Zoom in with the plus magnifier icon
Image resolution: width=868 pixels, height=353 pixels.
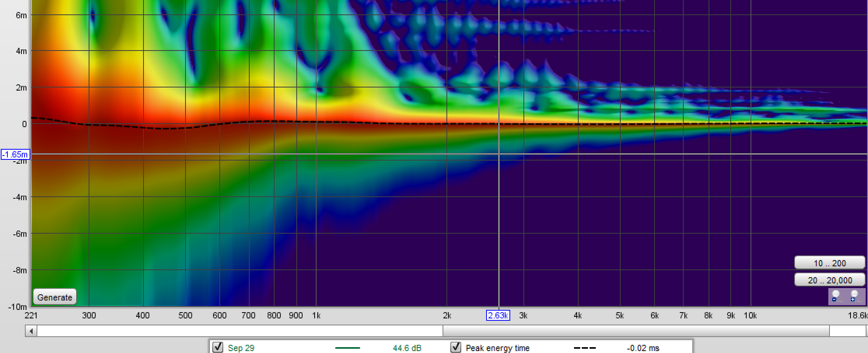click(x=856, y=297)
